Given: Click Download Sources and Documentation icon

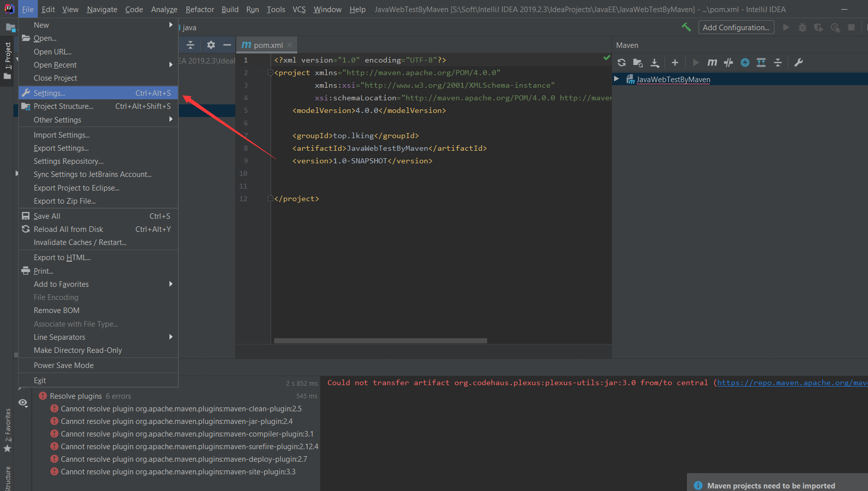Looking at the screenshot, I should point(655,63).
